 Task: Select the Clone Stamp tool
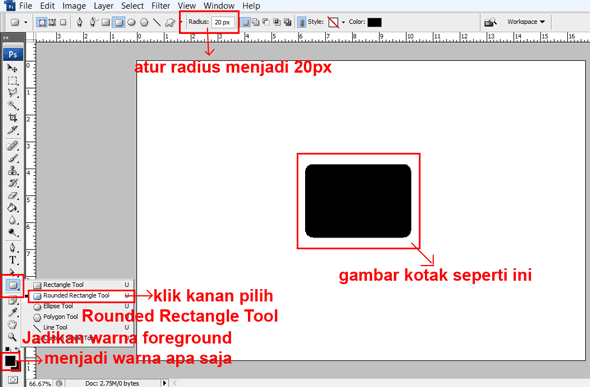tap(12, 170)
